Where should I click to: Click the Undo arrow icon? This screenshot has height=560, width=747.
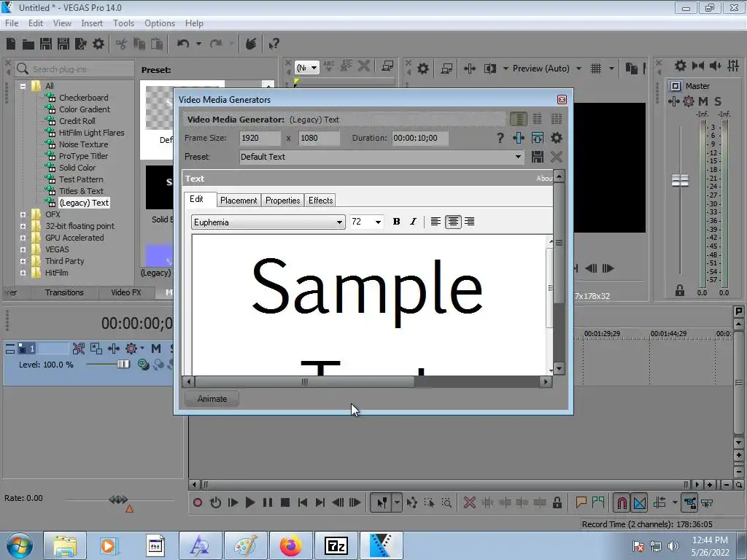pos(182,44)
